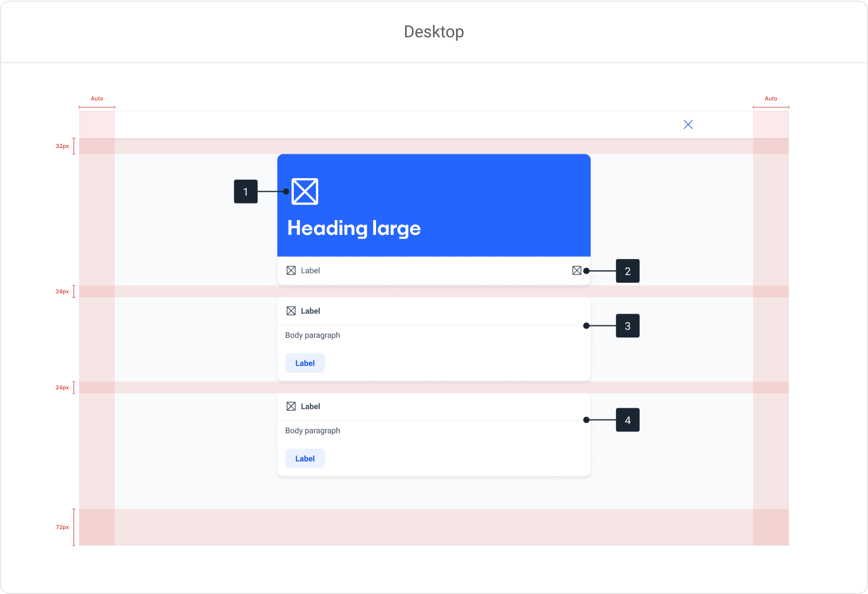868x594 pixels.
Task: Click the small icon left of Label under the blue header
Action: click(291, 270)
